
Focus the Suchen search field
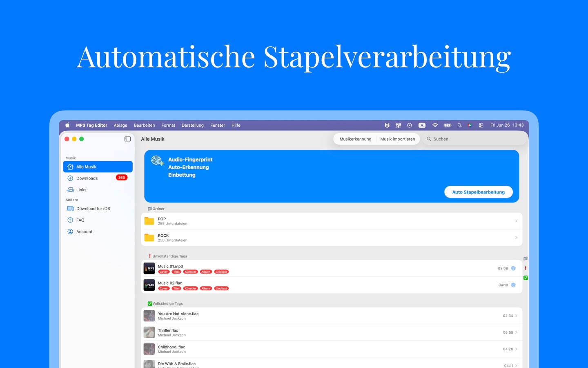click(474, 139)
